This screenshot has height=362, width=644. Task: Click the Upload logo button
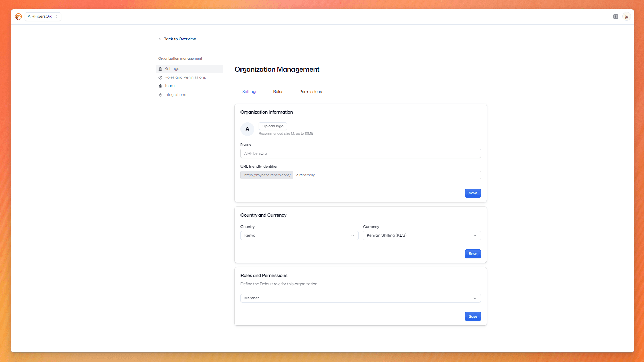click(273, 126)
